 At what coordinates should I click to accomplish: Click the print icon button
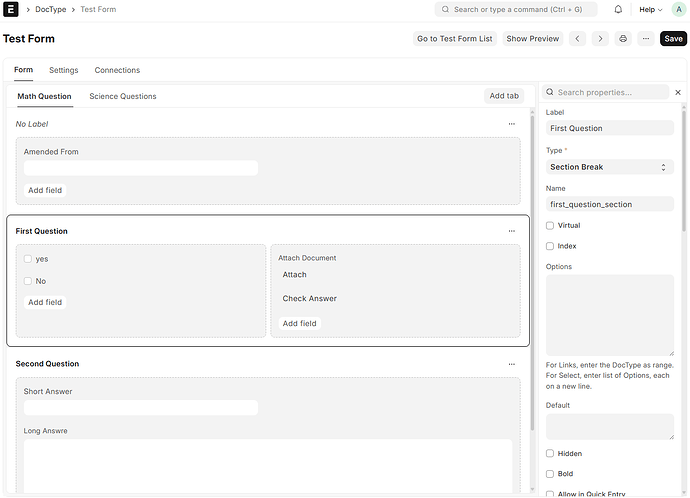point(623,39)
